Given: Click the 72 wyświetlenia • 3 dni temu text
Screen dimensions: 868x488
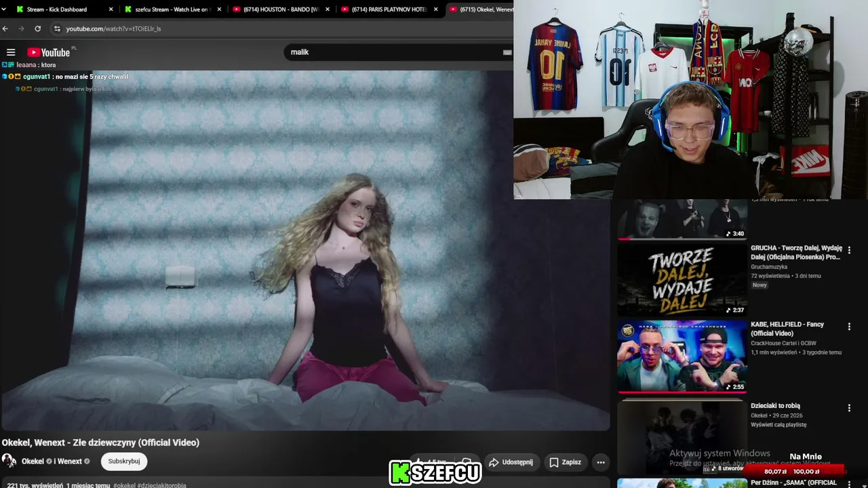Looking at the screenshot, I should tap(786, 276).
